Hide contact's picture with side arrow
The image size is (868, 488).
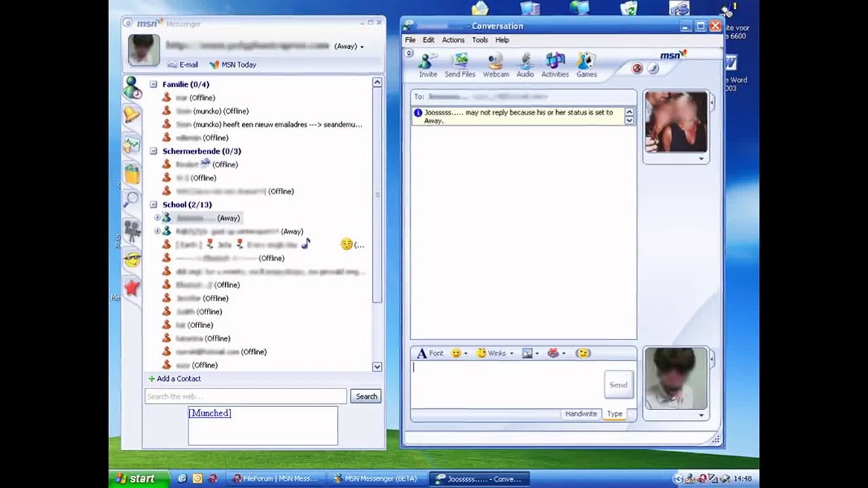(711, 102)
